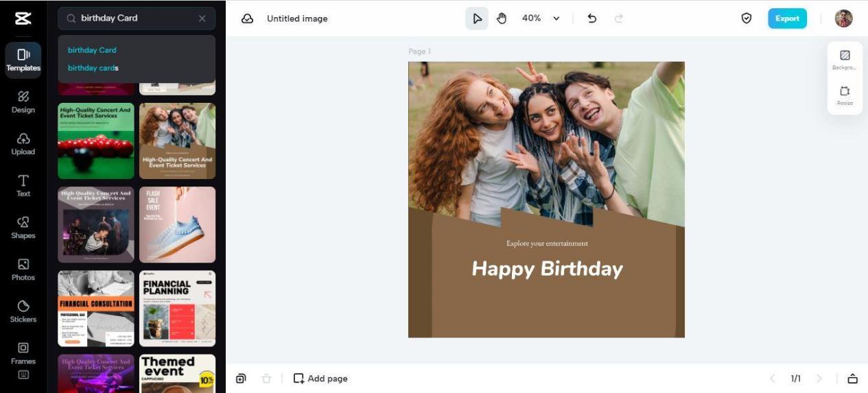The width and height of the screenshot is (868, 393).
Task: Open the Design sidebar tab
Action: click(x=23, y=102)
